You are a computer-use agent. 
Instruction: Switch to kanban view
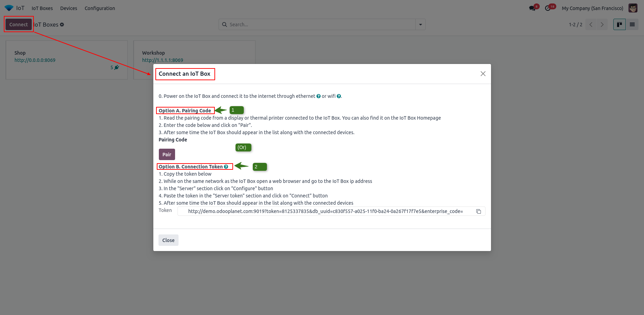[x=619, y=25]
